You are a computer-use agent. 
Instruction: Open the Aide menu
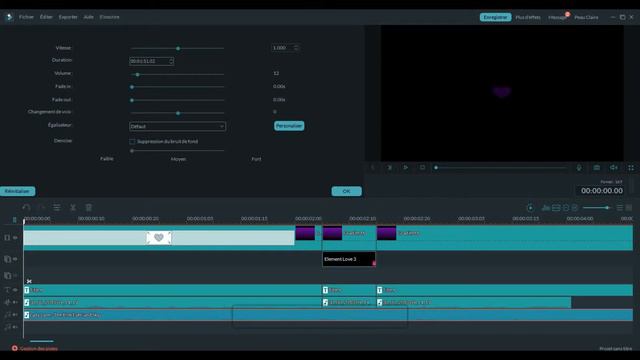[x=89, y=17]
